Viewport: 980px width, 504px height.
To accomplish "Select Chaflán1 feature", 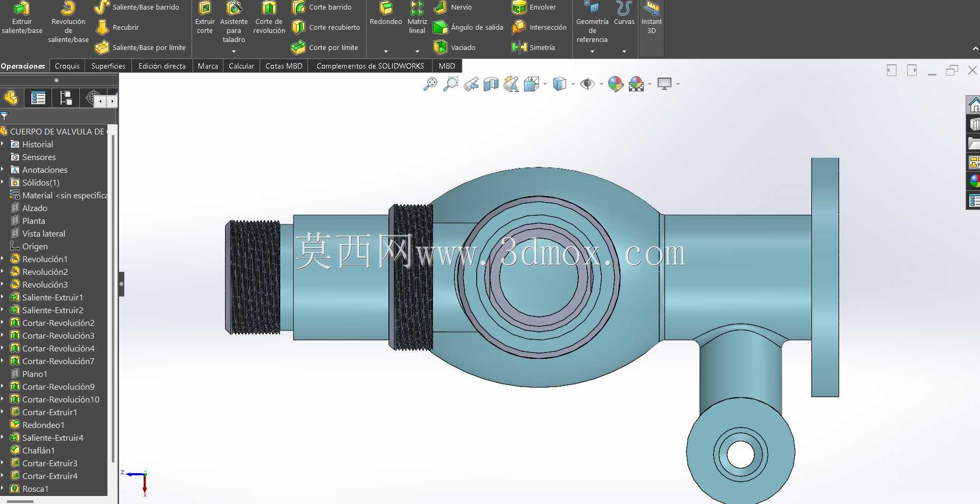I will coord(33,450).
